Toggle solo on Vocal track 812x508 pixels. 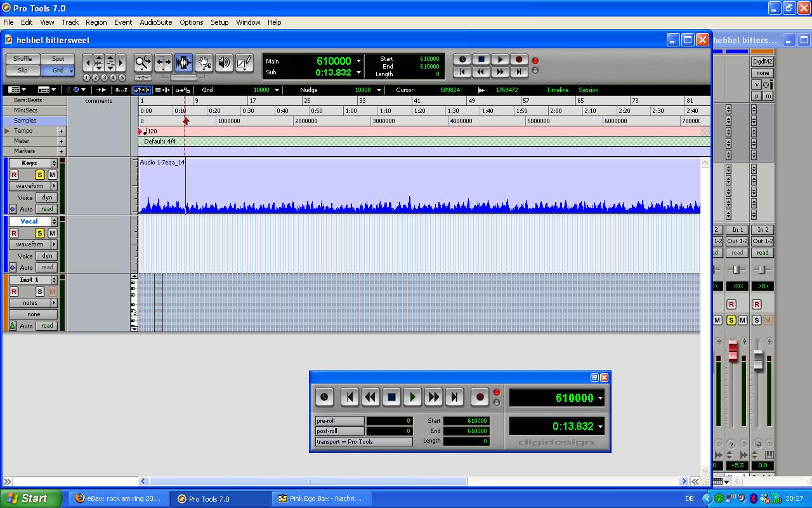(x=39, y=233)
